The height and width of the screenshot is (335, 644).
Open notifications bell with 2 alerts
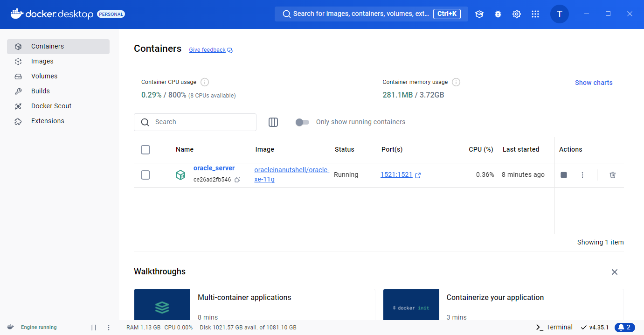coord(625,327)
